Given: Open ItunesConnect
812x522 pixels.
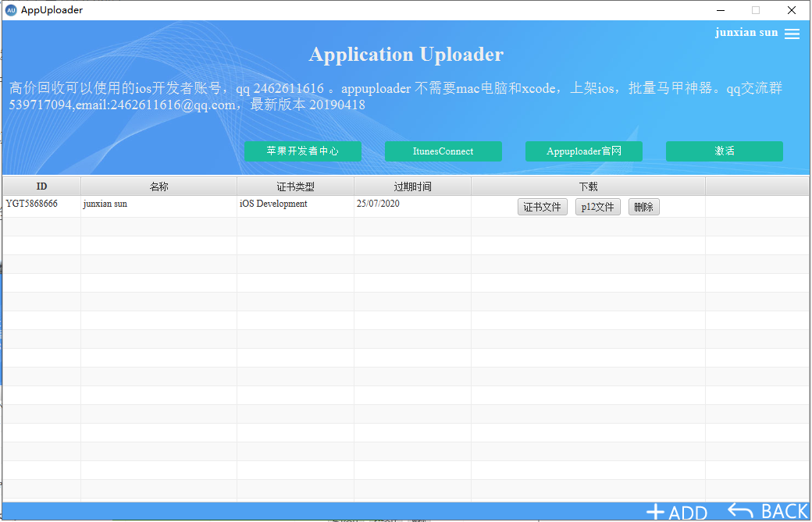Looking at the screenshot, I should pyautogui.click(x=443, y=151).
